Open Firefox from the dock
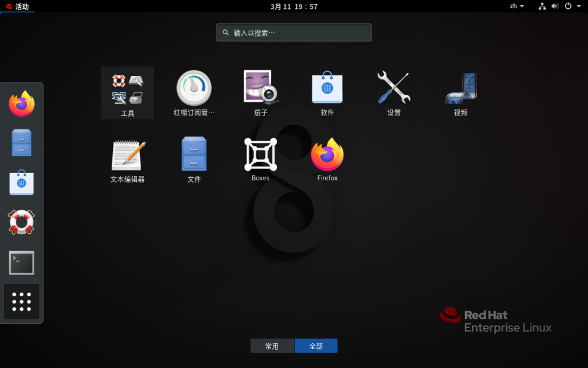The height and width of the screenshot is (368, 588). point(21,104)
